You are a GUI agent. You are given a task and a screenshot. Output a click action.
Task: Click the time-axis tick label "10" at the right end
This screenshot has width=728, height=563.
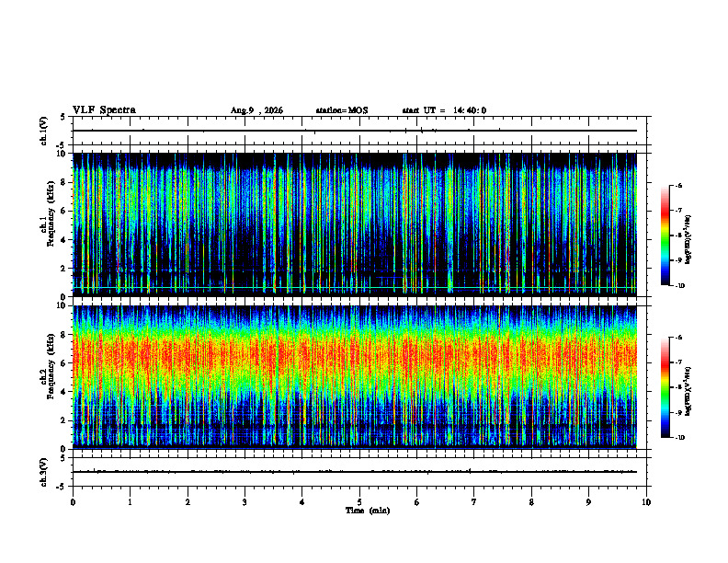pos(646,502)
